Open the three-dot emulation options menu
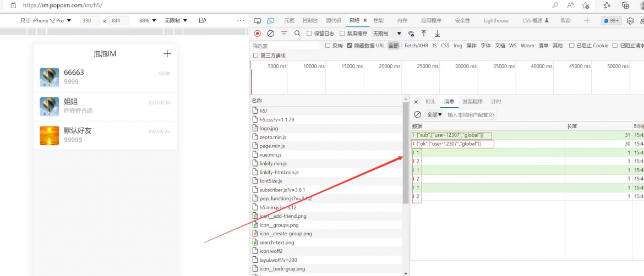Screen dimensions: 644x276 241,20
